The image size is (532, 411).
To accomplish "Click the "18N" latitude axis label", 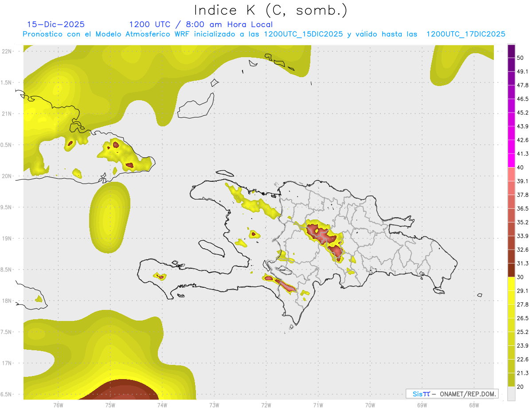I will click(x=7, y=301).
